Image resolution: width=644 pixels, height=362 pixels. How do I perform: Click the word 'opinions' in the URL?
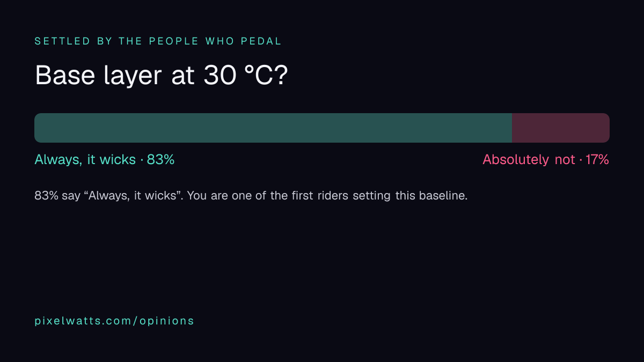click(167, 321)
